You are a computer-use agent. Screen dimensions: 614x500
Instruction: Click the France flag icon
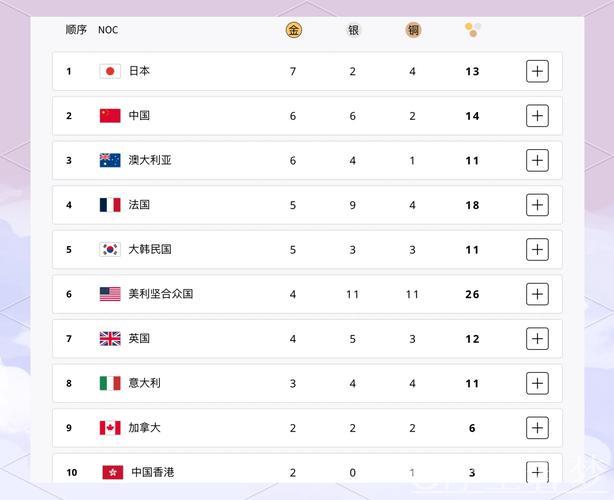coord(110,205)
